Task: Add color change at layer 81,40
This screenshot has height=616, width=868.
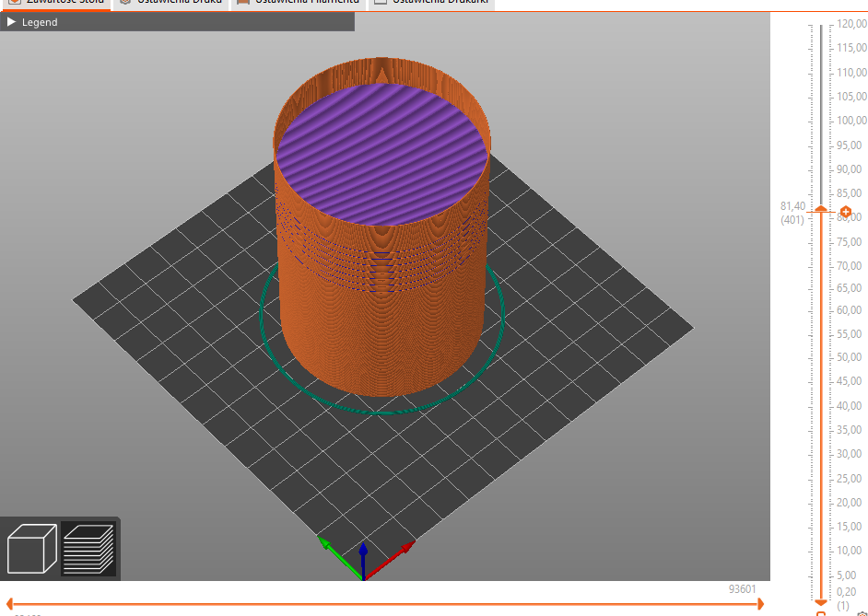Action: 845,212
